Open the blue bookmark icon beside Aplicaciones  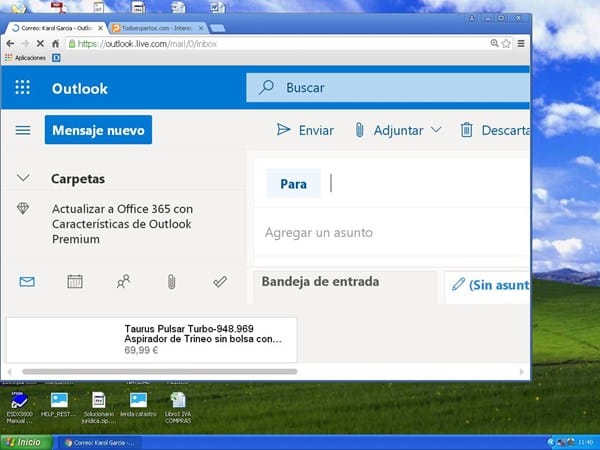click(x=56, y=58)
